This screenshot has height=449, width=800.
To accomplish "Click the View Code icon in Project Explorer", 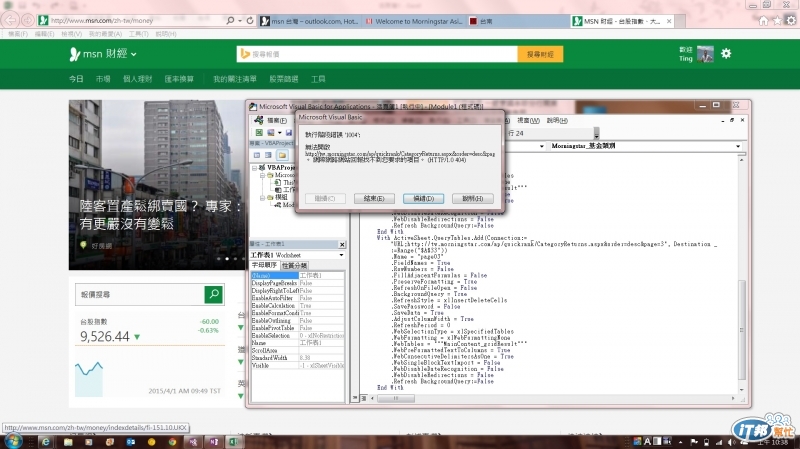I will click(x=257, y=155).
